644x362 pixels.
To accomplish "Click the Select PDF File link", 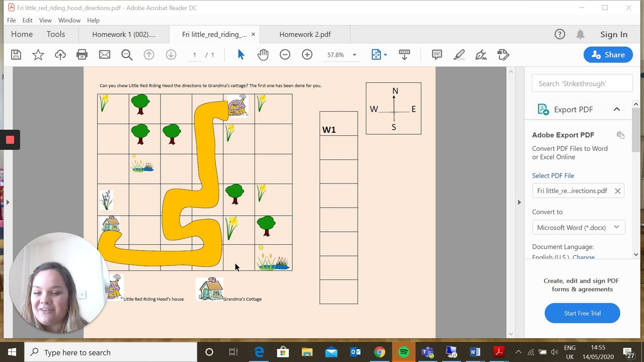I will 553,175.
